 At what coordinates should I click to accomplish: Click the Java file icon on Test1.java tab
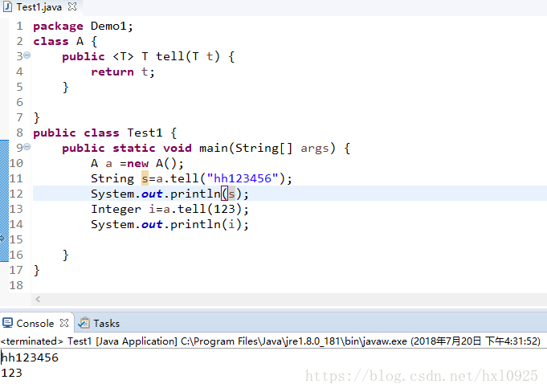(7, 6)
